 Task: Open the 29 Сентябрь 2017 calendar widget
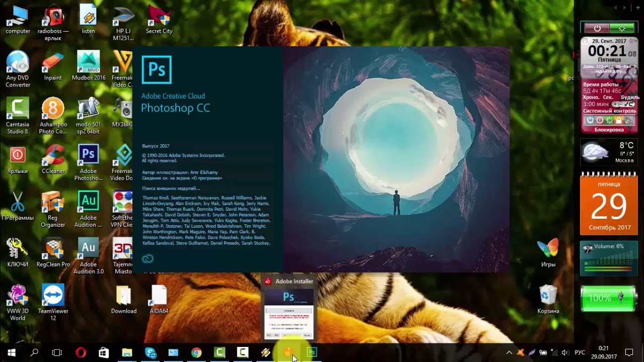pyautogui.click(x=609, y=204)
